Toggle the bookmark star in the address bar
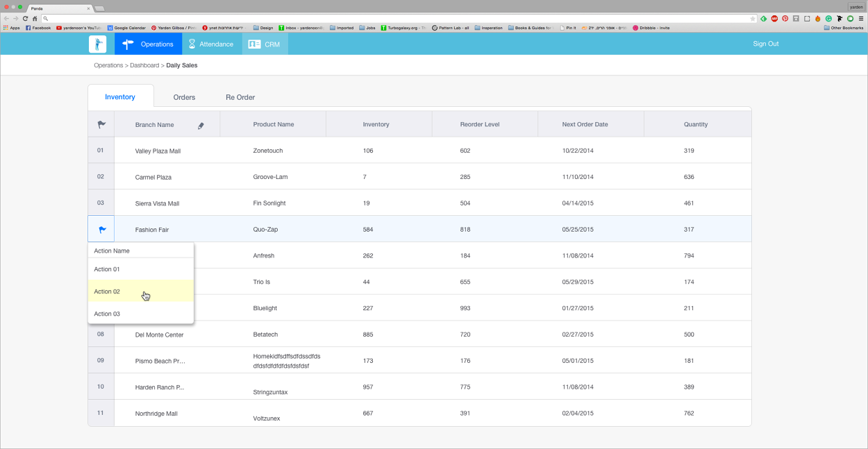Screen dimensions: 868x449 click(753, 19)
